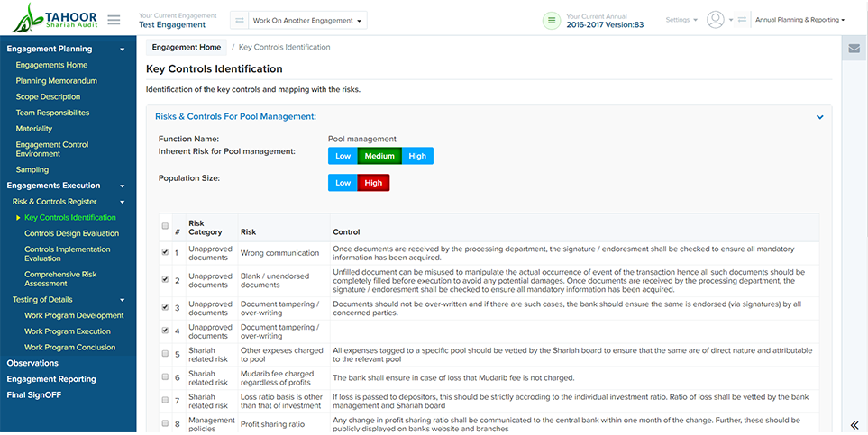Check row 5 Other expenses charged checkbox

tap(165, 354)
